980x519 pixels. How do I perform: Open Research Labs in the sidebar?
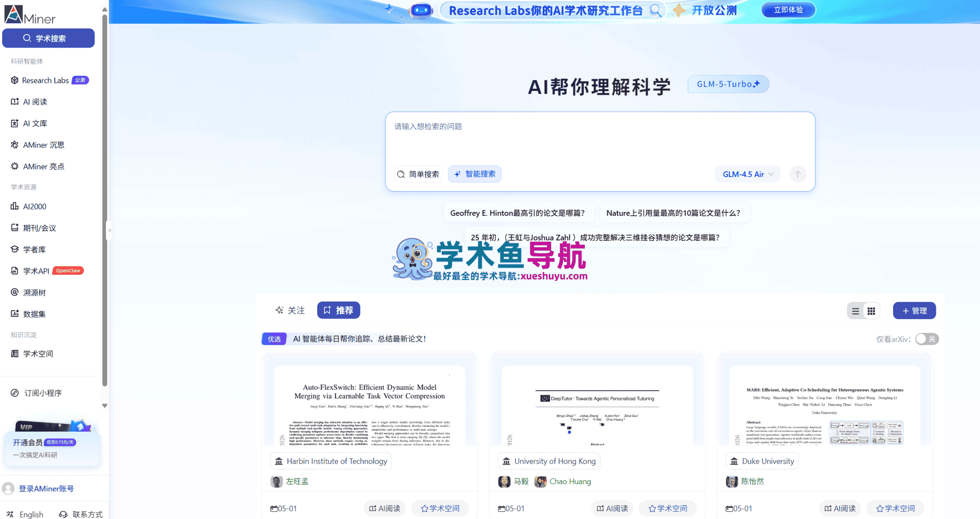[x=45, y=80]
